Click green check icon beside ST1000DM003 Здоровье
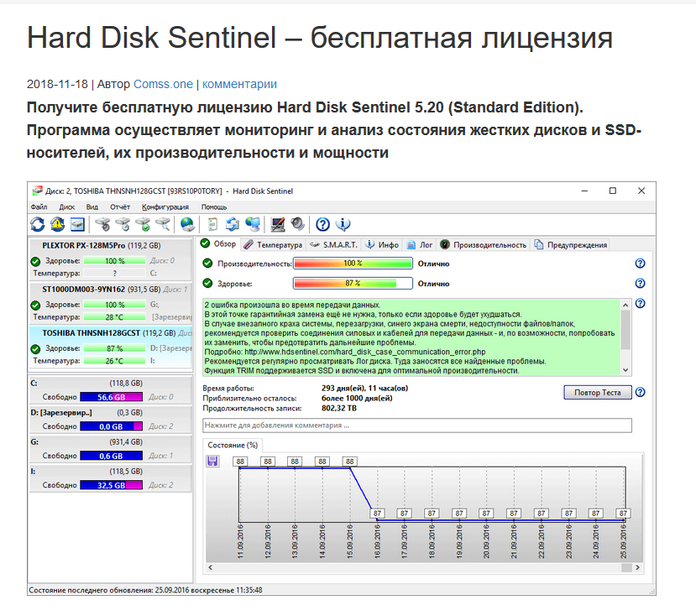Viewport: 696px width, 616px height. [35, 305]
